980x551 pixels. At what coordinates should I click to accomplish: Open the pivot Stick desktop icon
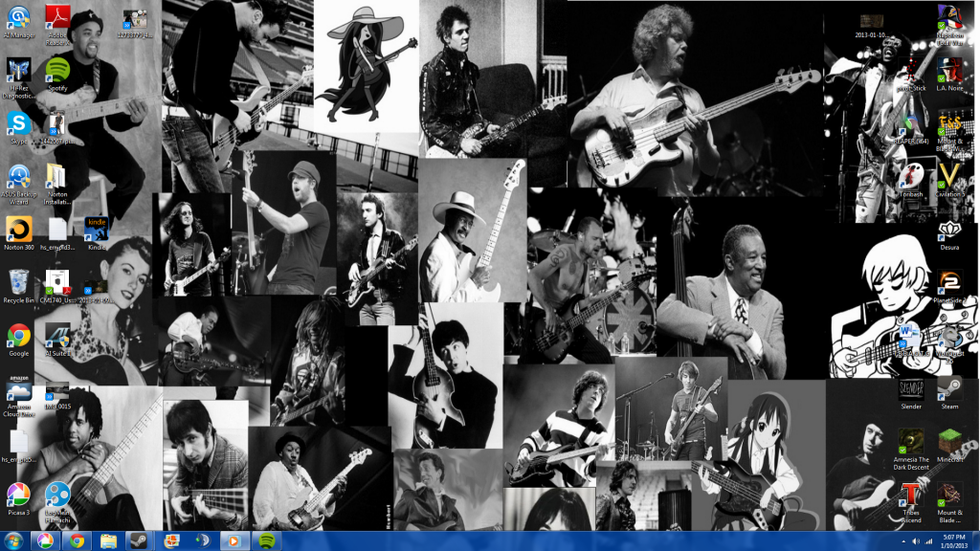[x=911, y=77]
